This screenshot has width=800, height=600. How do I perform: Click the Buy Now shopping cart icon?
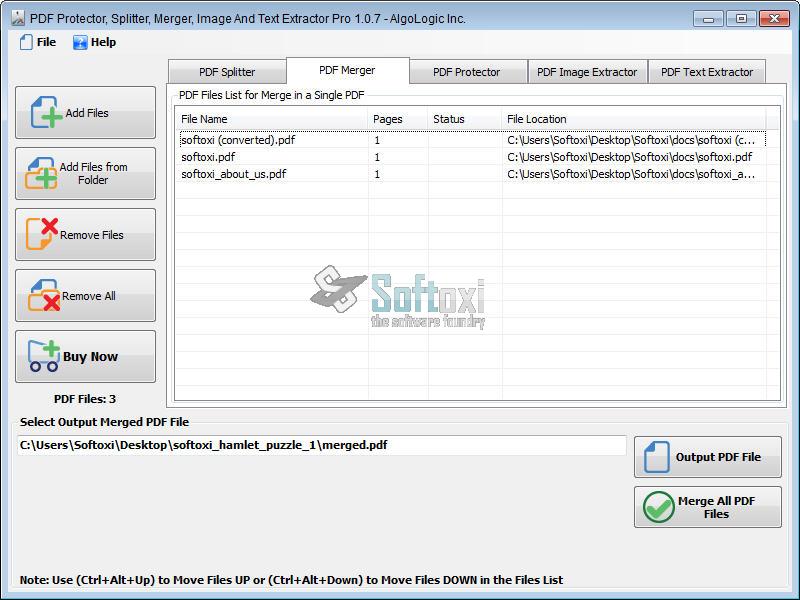tap(44, 356)
